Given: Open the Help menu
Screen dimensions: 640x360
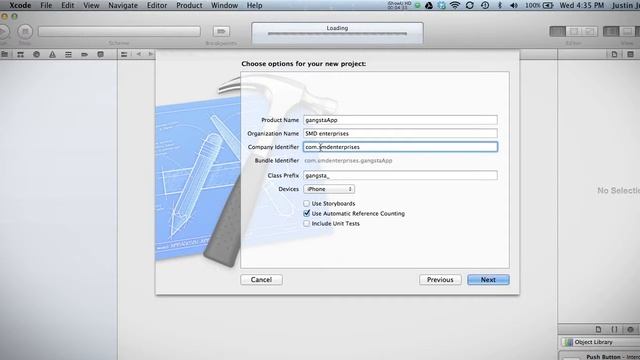Looking at the screenshot, I should point(254,5).
